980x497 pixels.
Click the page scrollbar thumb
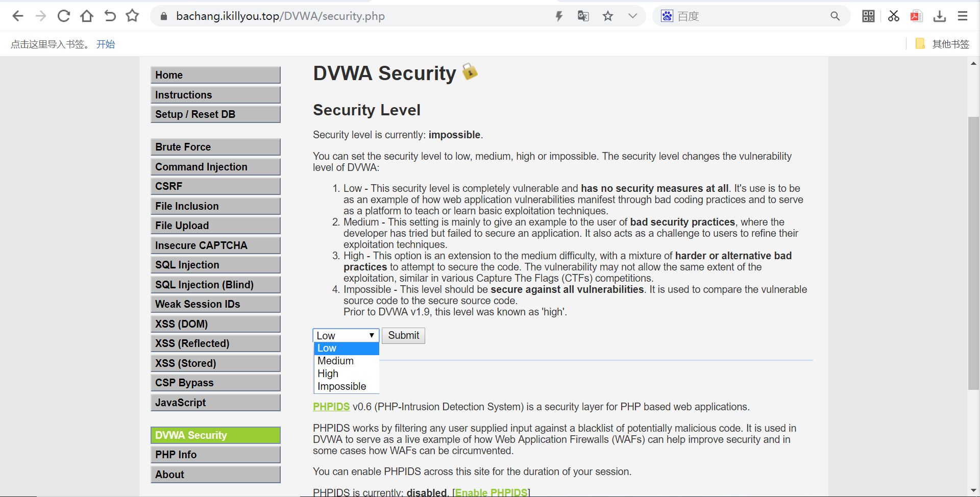click(x=973, y=253)
